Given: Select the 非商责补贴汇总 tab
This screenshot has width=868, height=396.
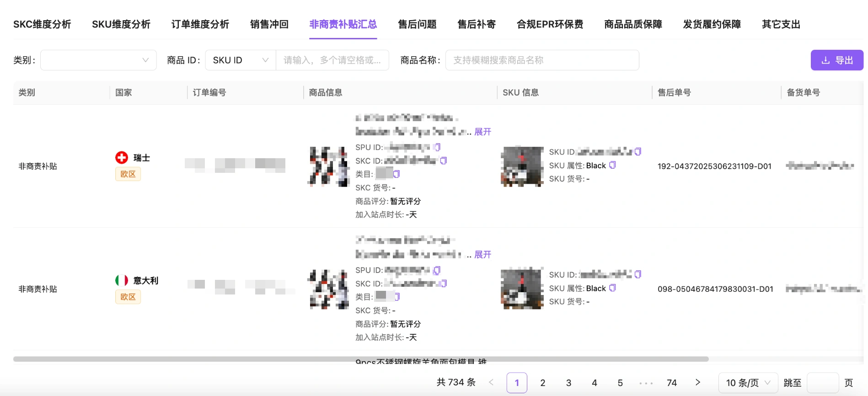Looking at the screenshot, I should (x=343, y=24).
